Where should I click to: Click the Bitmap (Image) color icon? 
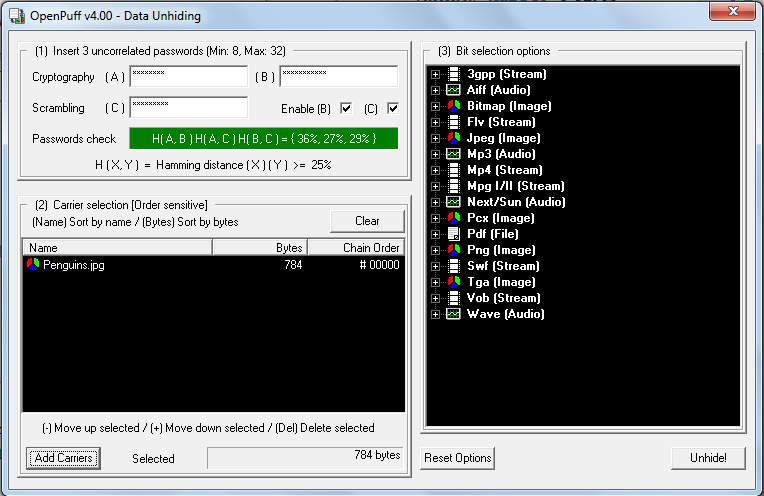tap(454, 106)
